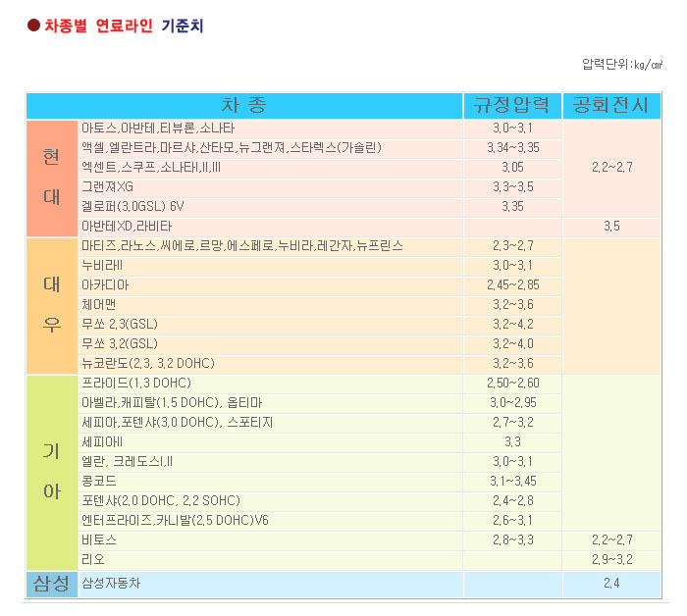Select the 뉴코란도 pressure value '3.2~3.6'

click(512, 364)
